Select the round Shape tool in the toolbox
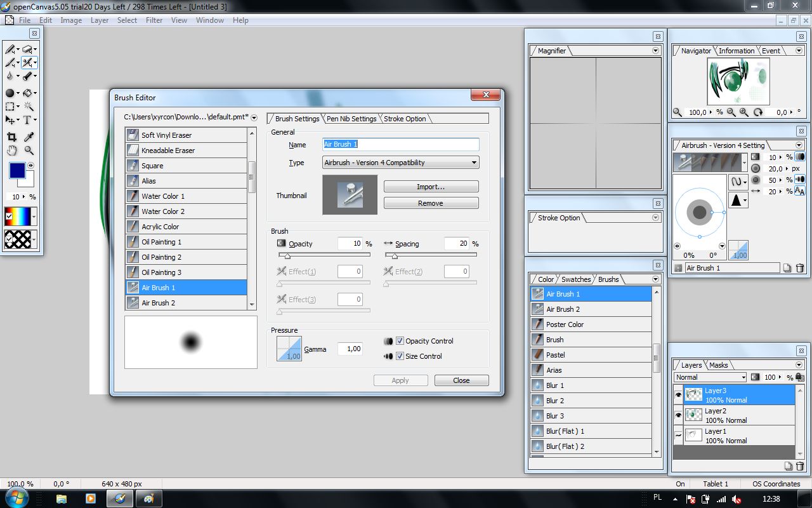 pos(10,93)
